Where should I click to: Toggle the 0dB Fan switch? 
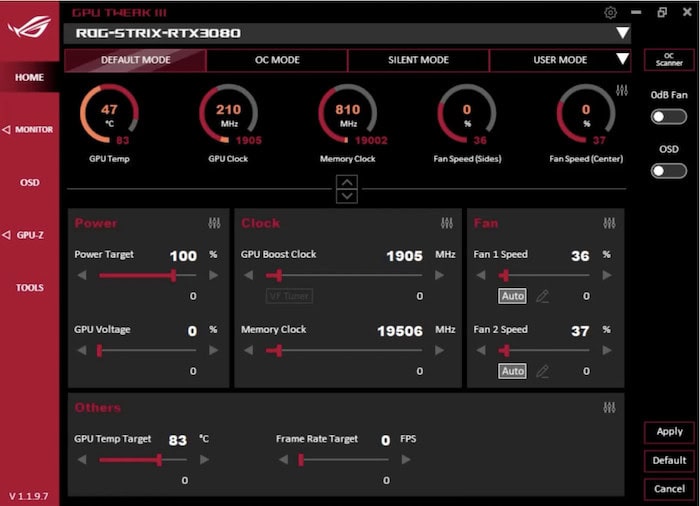[x=668, y=117]
